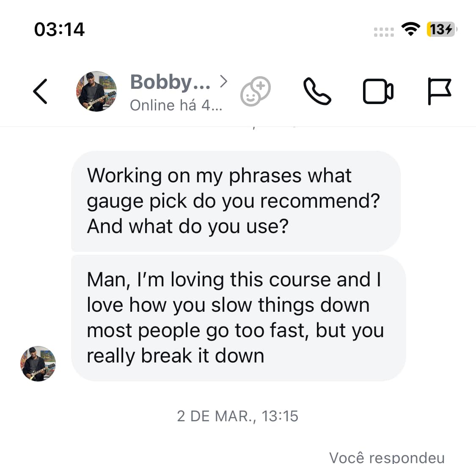
Task: Open Bobby's contact name in header
Action: [x=170, y=82]
